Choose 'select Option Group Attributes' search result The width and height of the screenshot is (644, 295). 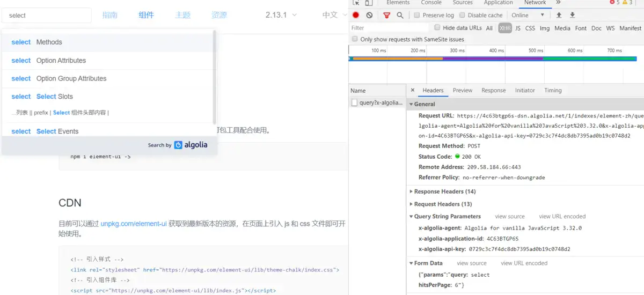[x=107, y=78]
